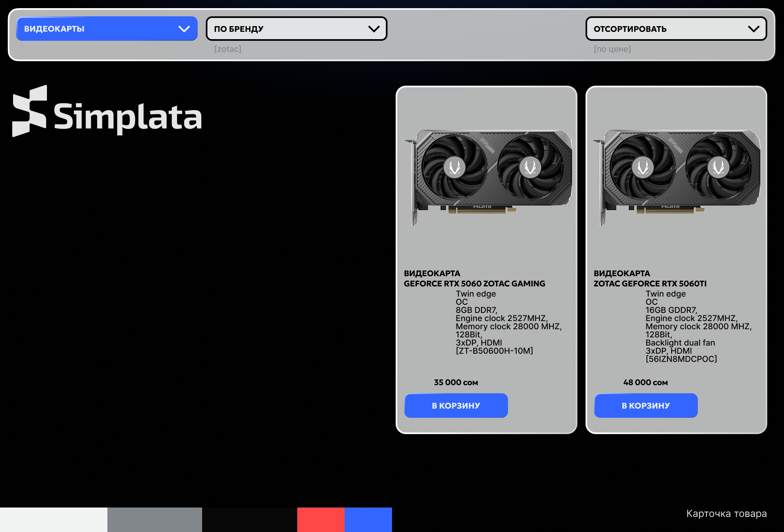
Task: Pick the blue color swatch
Action: (368, 519)
